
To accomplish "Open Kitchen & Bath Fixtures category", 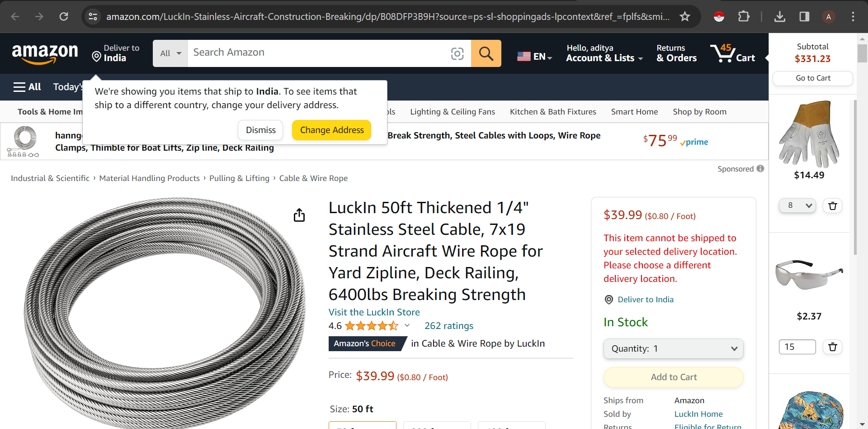I will pyautogui.click(x=553, y=111).
